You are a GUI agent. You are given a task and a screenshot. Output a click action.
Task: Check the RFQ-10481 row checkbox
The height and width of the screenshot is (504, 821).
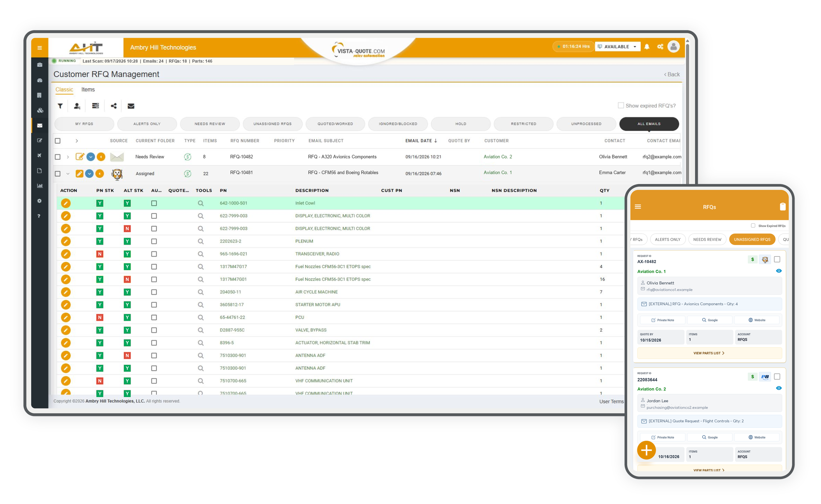pyautogui.click(x=58, y=174)
